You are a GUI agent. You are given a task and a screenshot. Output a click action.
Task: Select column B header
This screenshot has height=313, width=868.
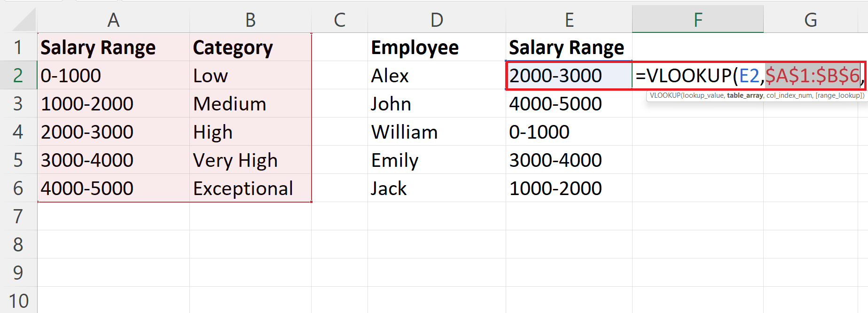pyautogui.click(x=250, y=20)
